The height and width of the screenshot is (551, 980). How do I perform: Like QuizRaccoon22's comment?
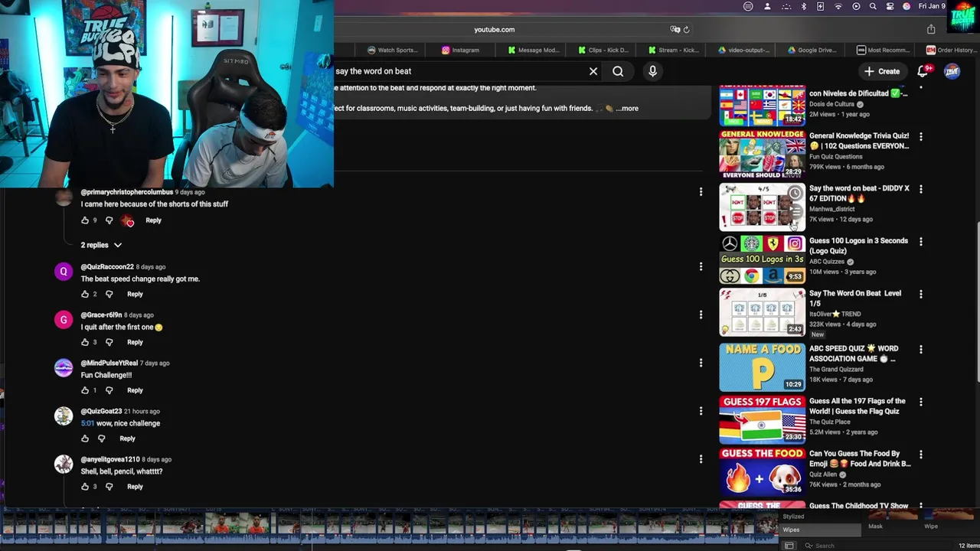coord(85,294)
